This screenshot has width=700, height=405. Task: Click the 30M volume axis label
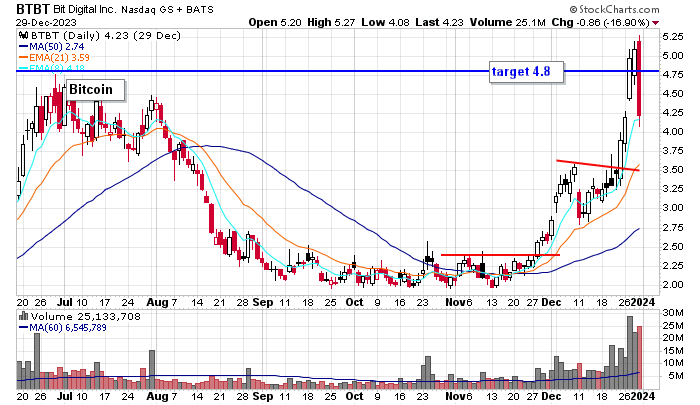coord(673,313)
